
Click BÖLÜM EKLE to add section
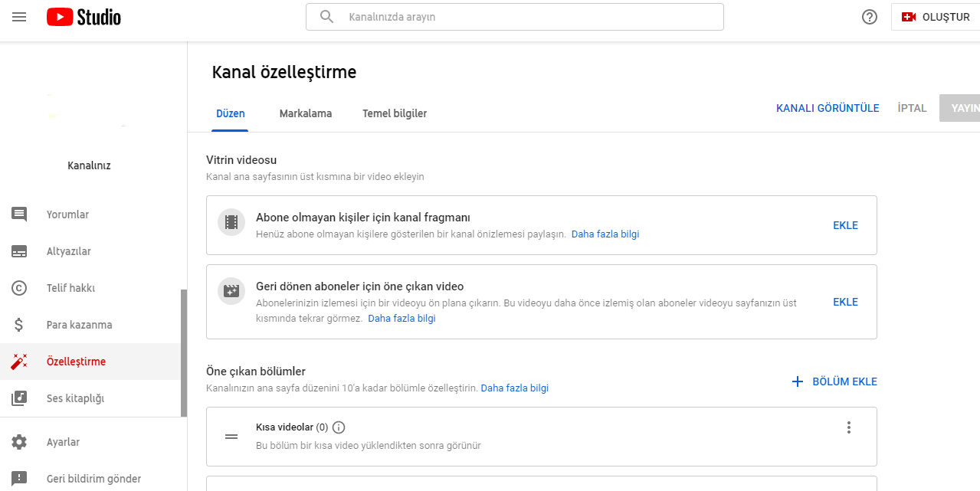point(834,381)
